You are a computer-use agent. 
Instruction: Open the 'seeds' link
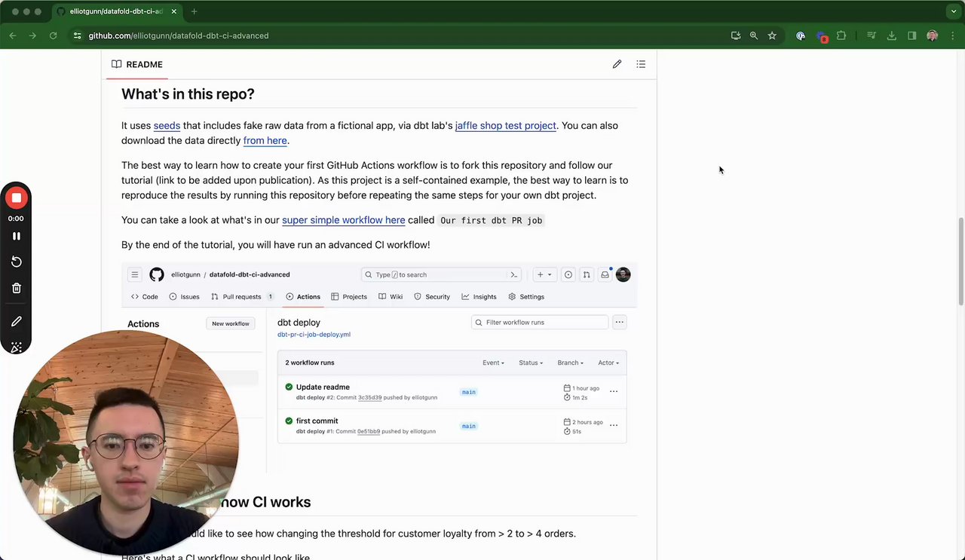[167, 126]
